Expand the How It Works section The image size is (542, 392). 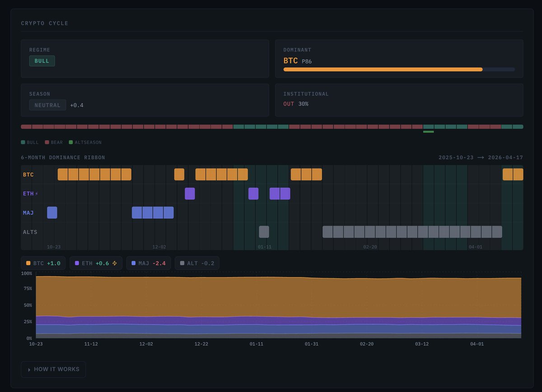53,369
